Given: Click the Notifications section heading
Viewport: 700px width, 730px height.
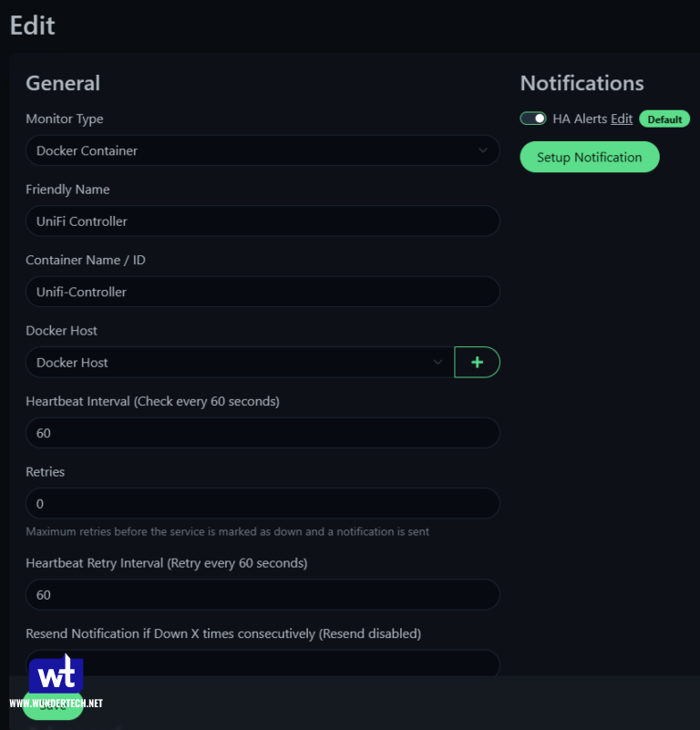Looking at the screenshot, I should 582,83.
